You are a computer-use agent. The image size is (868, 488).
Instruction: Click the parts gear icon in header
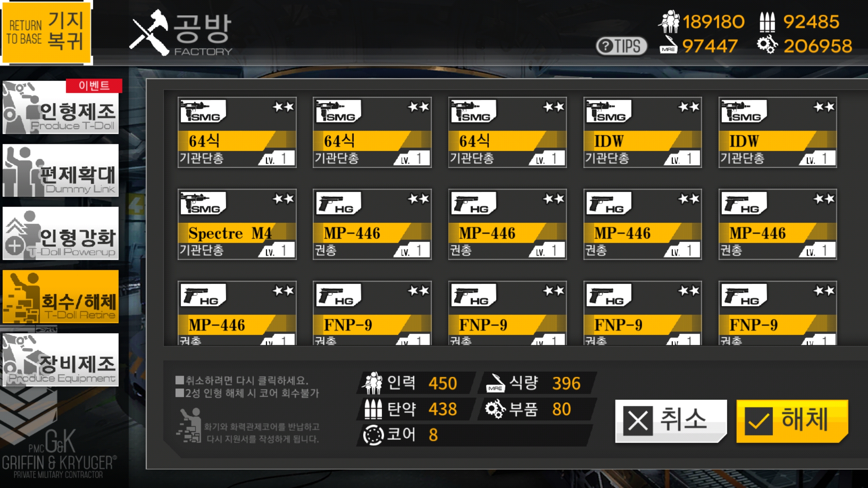click(767, 45)
